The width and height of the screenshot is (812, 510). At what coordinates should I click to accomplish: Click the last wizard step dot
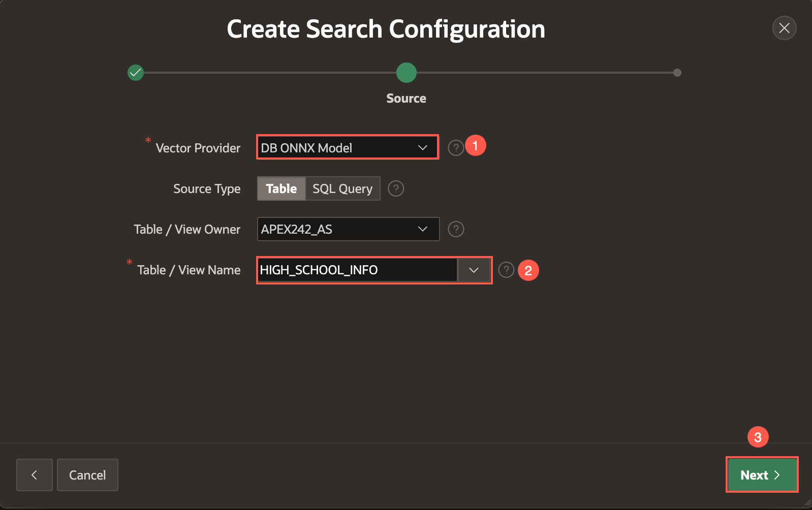coord(677,73)
